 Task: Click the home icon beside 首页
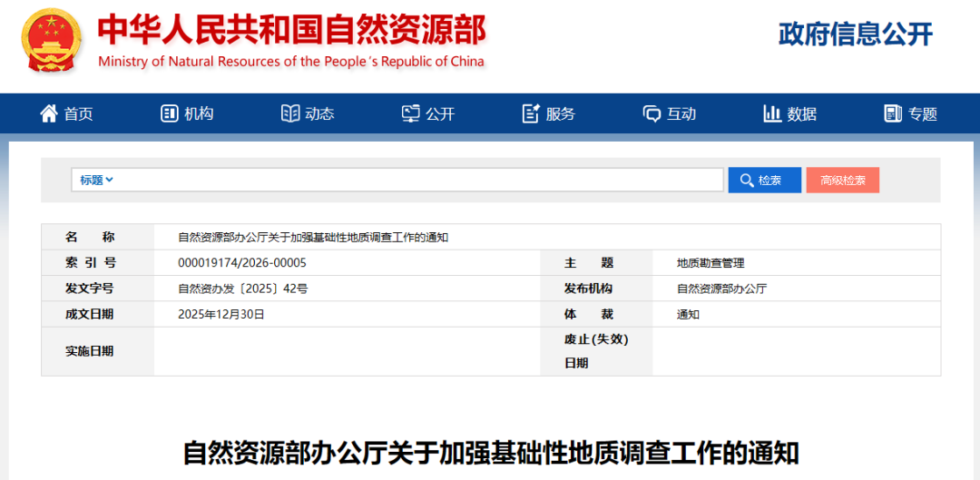coord(49,113)
